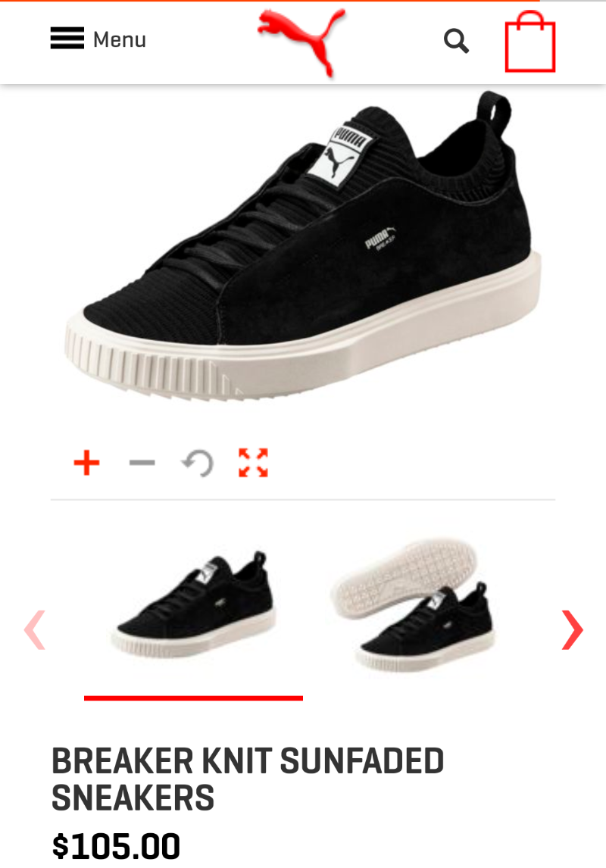Screen dimensions: 606x868
Task: Zoom out with the gray minus icon
Action: coord(142,463)
